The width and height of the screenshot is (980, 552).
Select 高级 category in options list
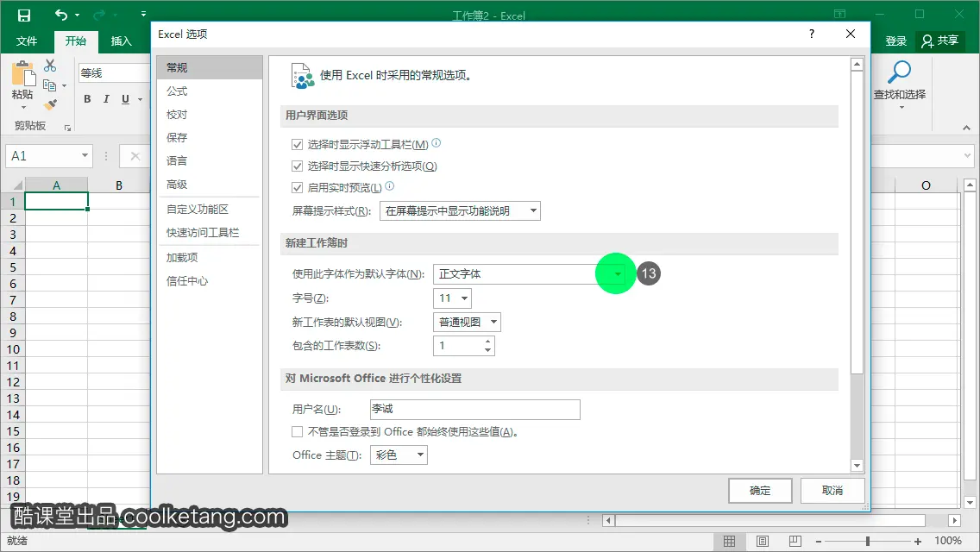point(210,185)
